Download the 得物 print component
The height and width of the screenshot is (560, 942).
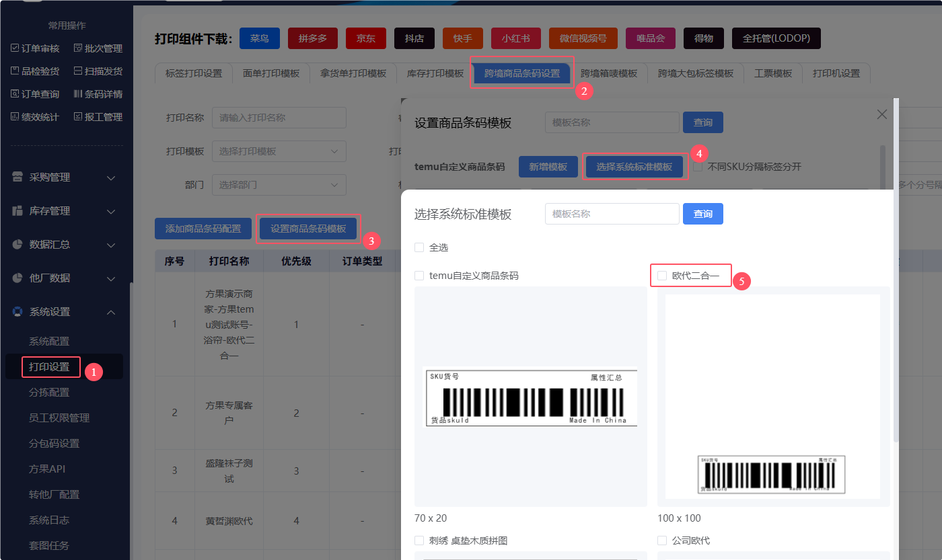coord(704,38)
